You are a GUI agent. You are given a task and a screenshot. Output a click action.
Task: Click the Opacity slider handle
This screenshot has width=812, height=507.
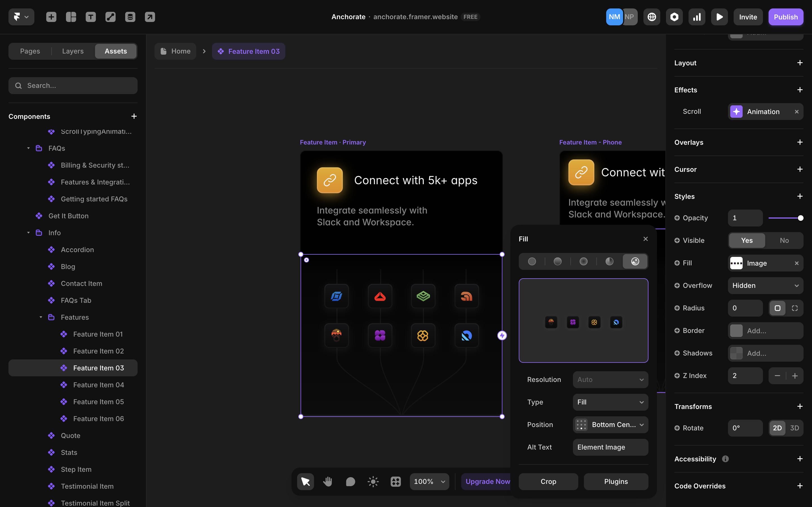pos(801,218)
